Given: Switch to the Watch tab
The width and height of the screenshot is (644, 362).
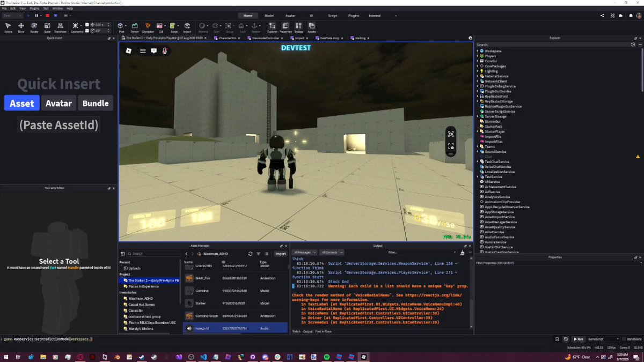Looking at the screenshot, I should point(296,331).
